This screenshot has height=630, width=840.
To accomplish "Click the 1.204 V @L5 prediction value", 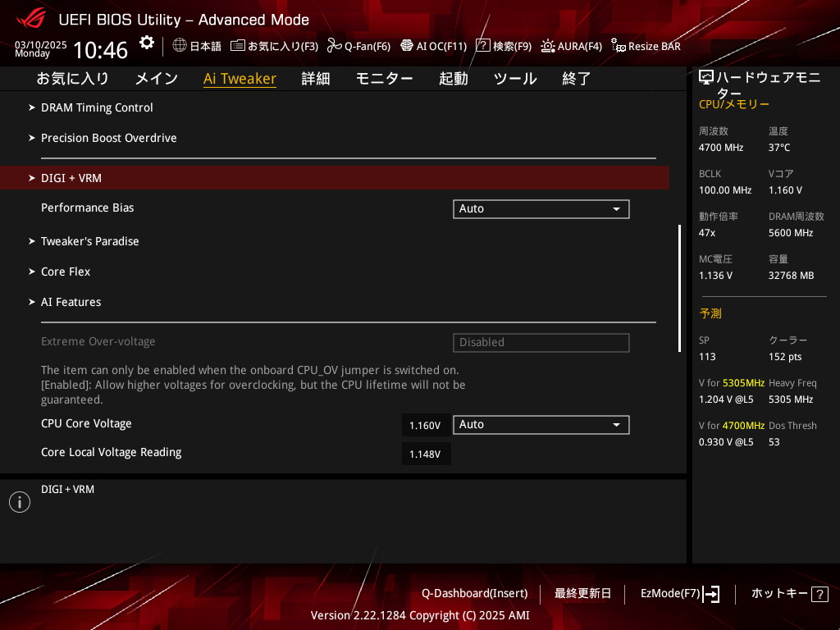I will [726, 399].
